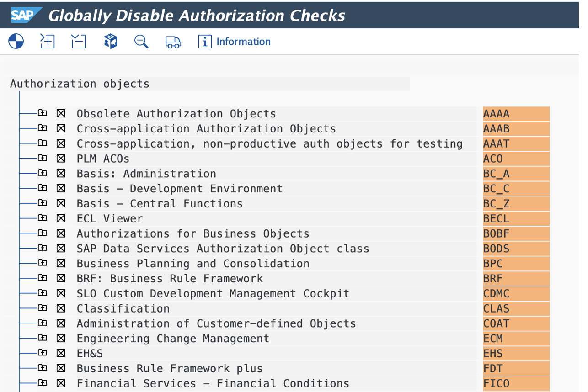Screen dimensions: 588x392
Task: Click the building blocks toolbar icon
Action: click(x=110, y=42)
